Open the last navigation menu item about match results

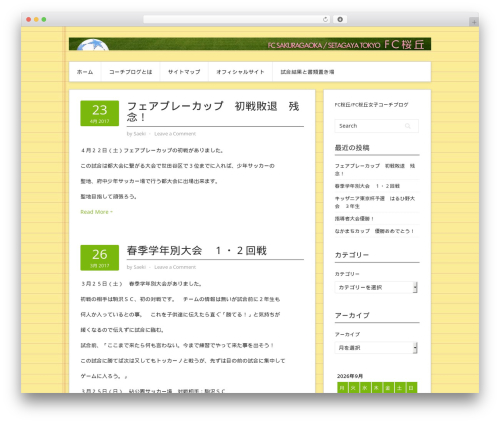[x=307, y=72]
